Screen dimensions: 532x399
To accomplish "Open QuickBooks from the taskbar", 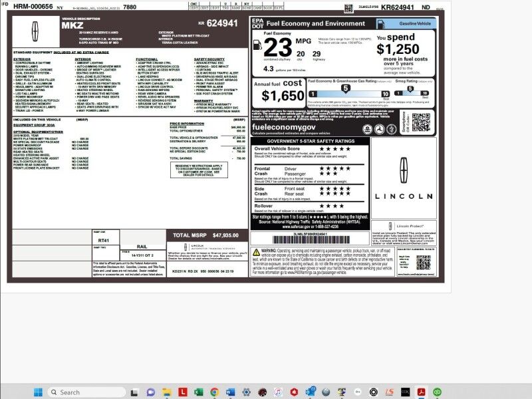I will point(438,392).
